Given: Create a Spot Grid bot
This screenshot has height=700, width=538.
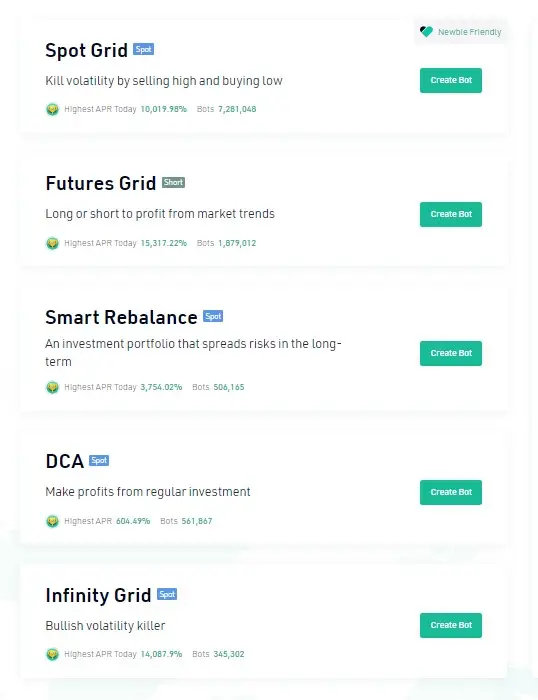Looking at the screenshot, I should point(451,80).
